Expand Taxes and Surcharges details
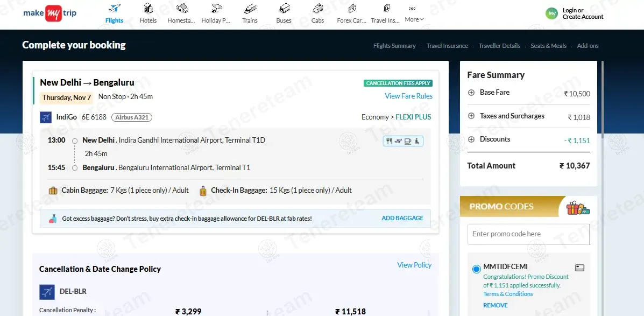 471,116
